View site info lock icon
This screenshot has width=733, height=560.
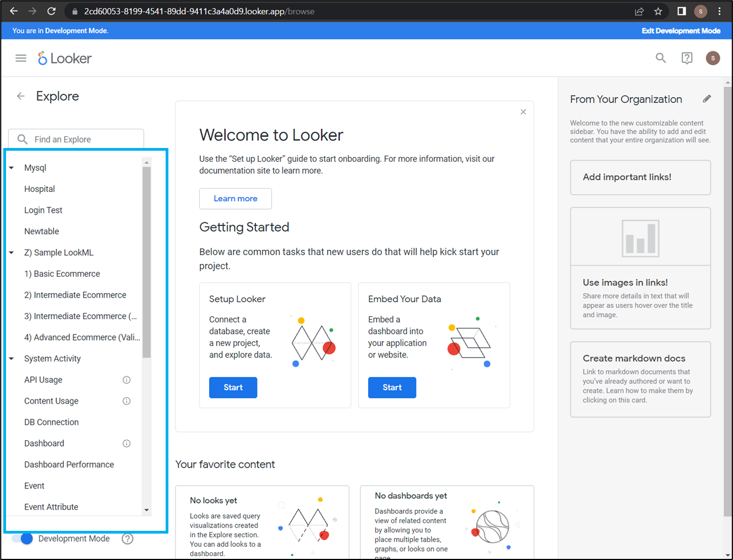coord(75,11)
